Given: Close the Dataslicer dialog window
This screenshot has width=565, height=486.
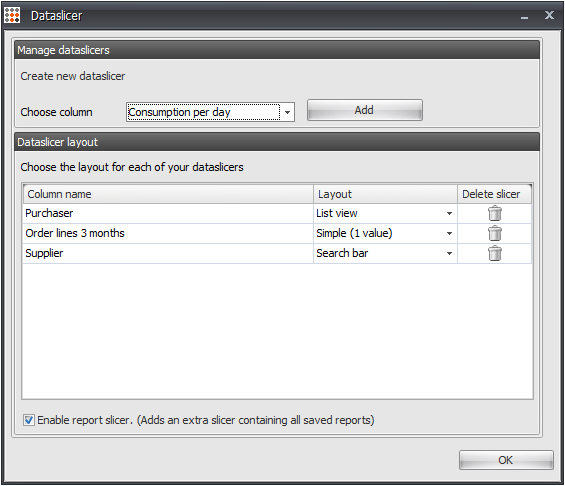Looking at the screenshot, I should pos(549,15).
